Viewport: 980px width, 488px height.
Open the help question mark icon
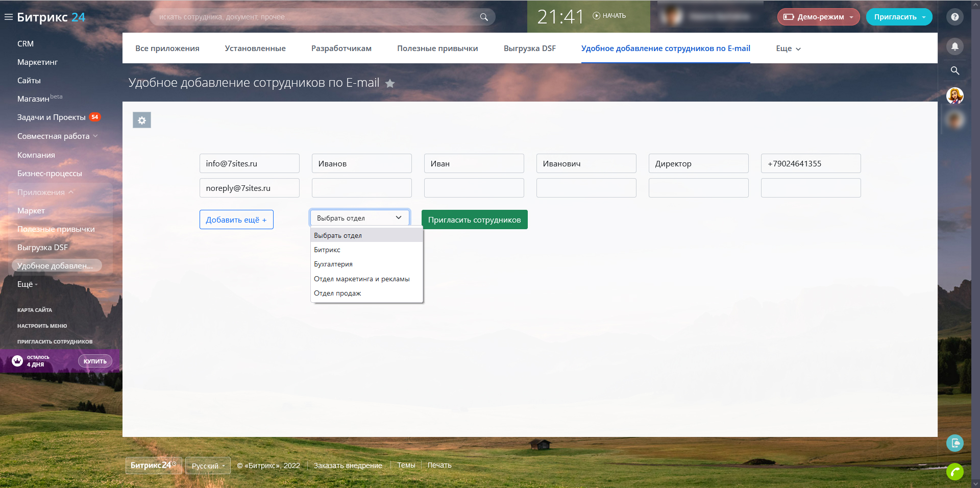click(x=954, y=17)
